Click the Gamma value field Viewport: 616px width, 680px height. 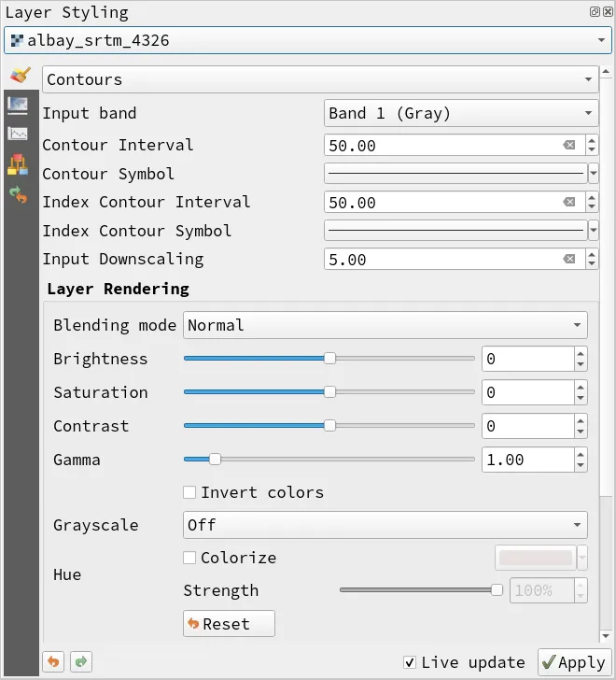point(528,460)
